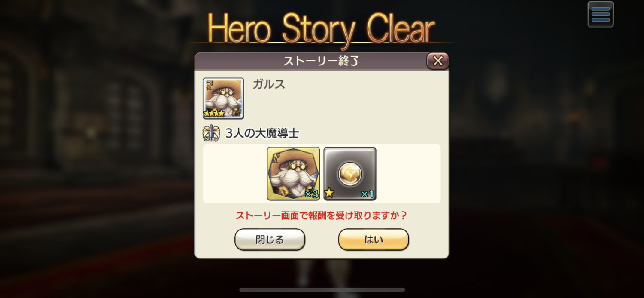
Task: Select the 3人の大魔導士 story title
Action: pyautogui.click(x=262, y=133)
